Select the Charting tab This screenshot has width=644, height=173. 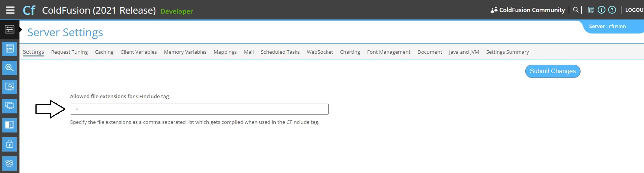pyautogui.click(x=350, y=52)
